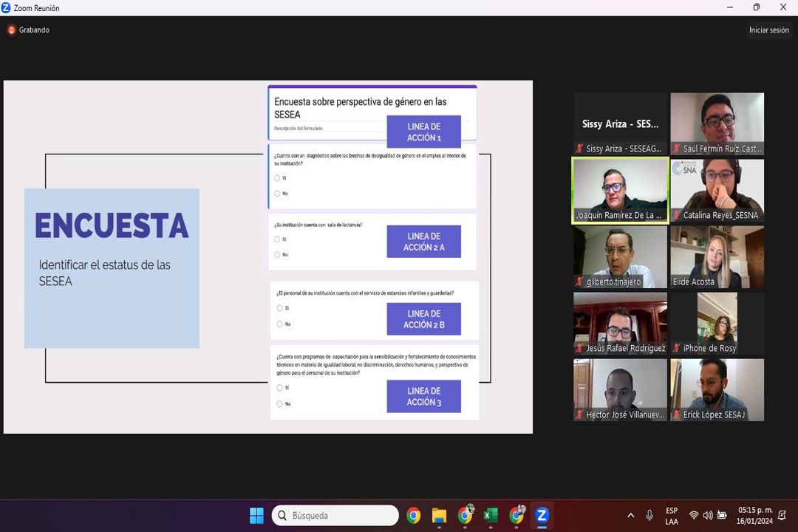Select Joaquín Ramírez's video thumbnail
The width and height of the screenshot is (798, 532).
(x=620, y=190)
